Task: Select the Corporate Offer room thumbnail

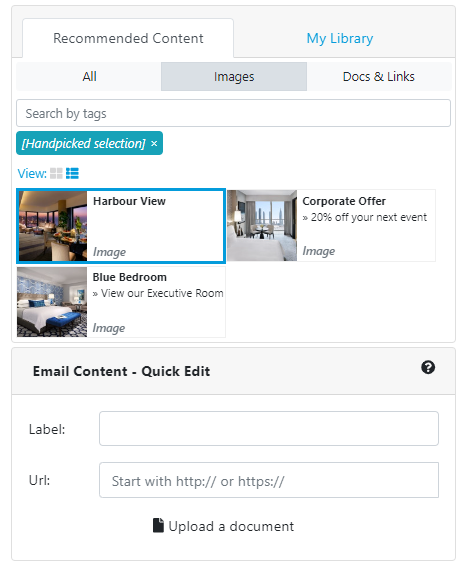Action: coord(262,225)
